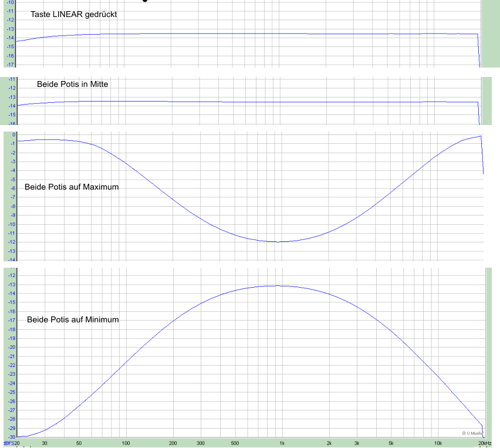Image resolution: width=500 pixels, height=448 pixels.
Task: Click the -29 dB level axis label
Action: [x=11, y=428]
